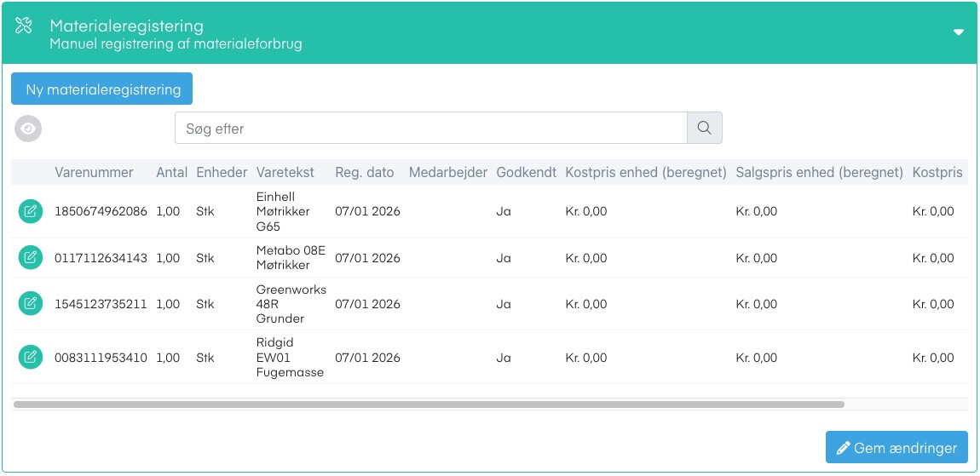
Task: Click the Stk unit in Greenworks row
Action: point(205,304)
